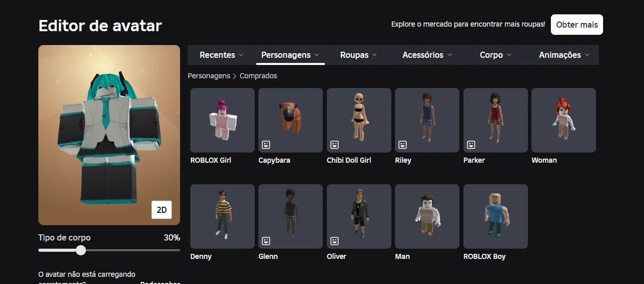Image resolution: width=644 pixels, height=284 pixels.
Task: Toggle the 2D avatar view button
Action: tap(162, 210)
